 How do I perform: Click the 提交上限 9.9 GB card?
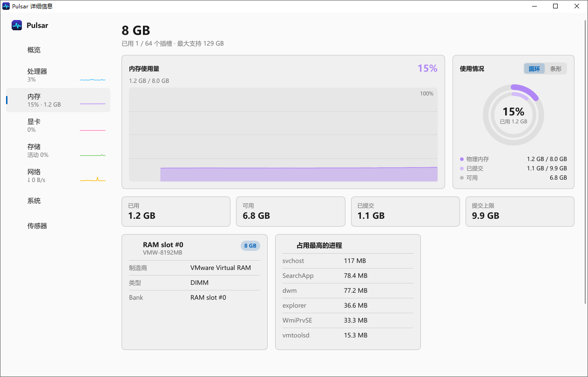[x=520, y=211]
